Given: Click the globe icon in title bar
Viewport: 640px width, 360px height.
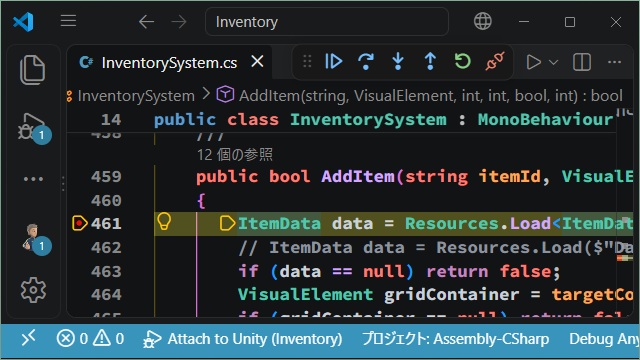Looking at the screenshot, I should pyautogui.click(x=482, y=21).
